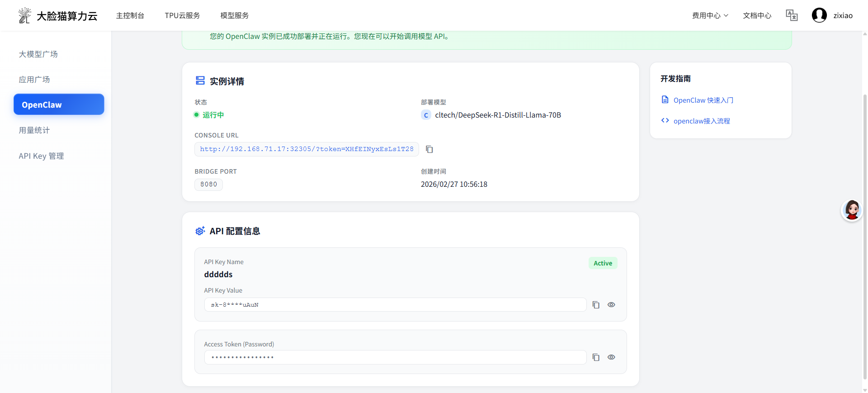Copy the Access Token password
The width and height of the screenshot is (868, 393).
(596, 357)
